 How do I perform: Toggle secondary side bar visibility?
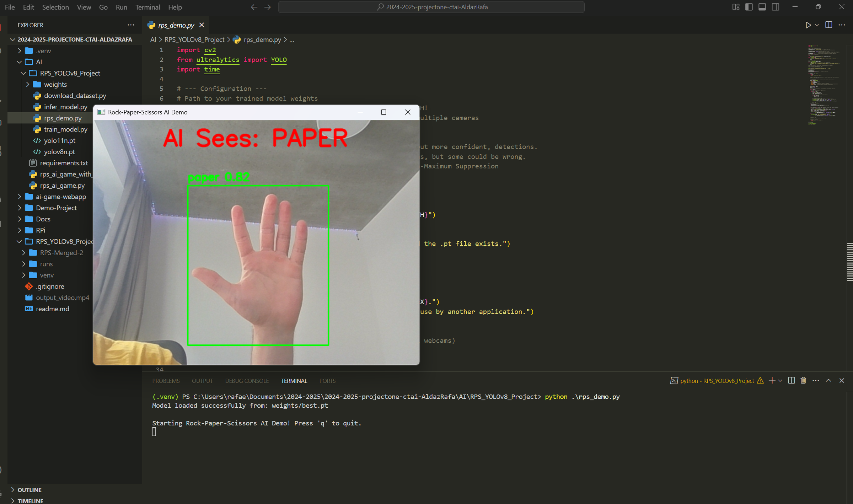[776, 7]
